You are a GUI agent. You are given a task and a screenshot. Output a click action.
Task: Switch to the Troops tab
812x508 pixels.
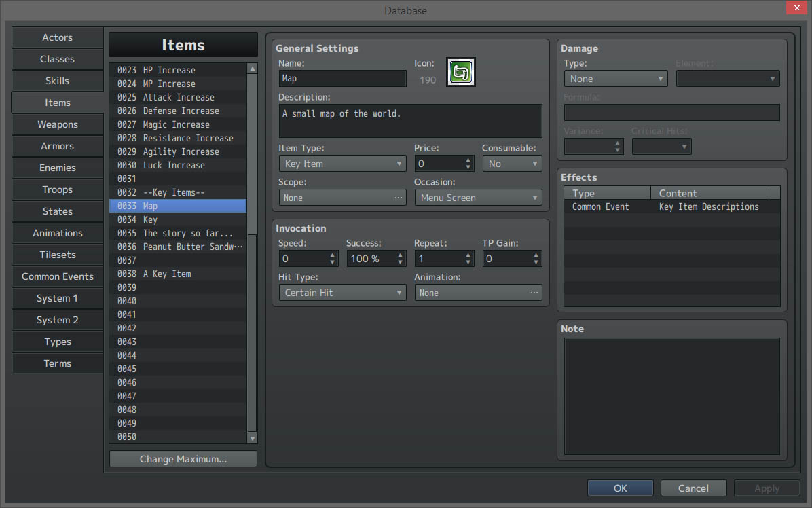pos(58,189)
